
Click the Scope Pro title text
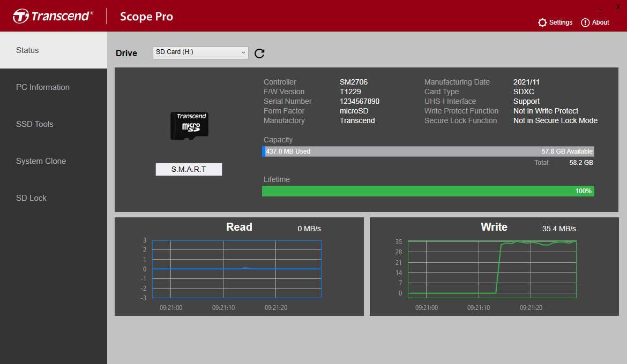[x=146, y=17]
